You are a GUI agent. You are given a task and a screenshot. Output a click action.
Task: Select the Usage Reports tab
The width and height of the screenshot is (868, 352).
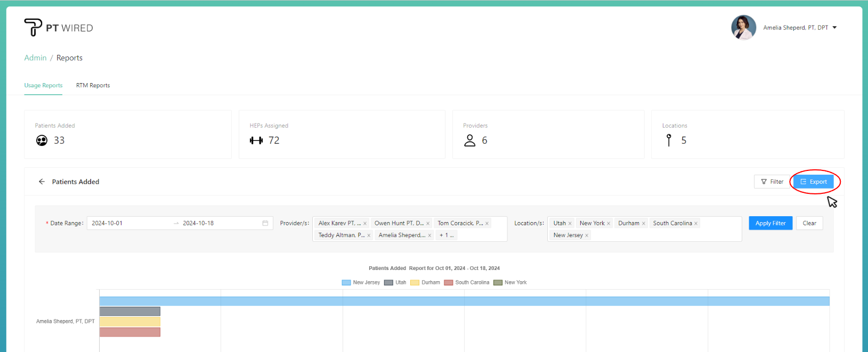[x=43, y=85]
